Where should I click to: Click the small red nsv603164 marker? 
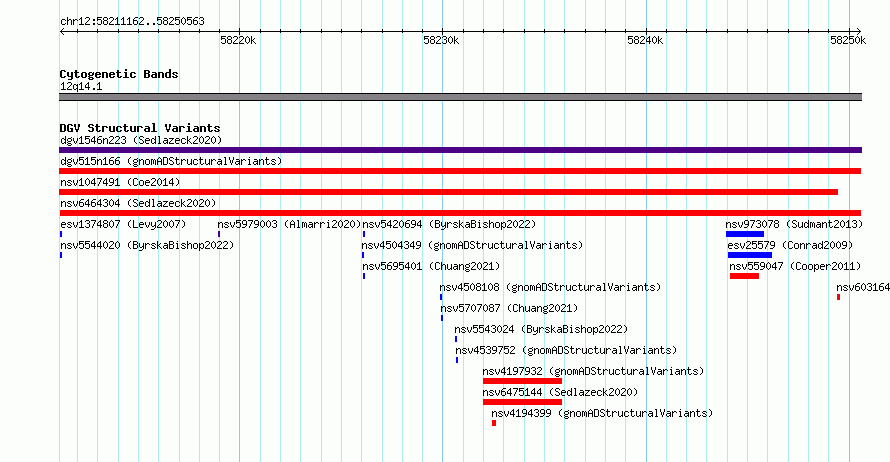[838, 297]
